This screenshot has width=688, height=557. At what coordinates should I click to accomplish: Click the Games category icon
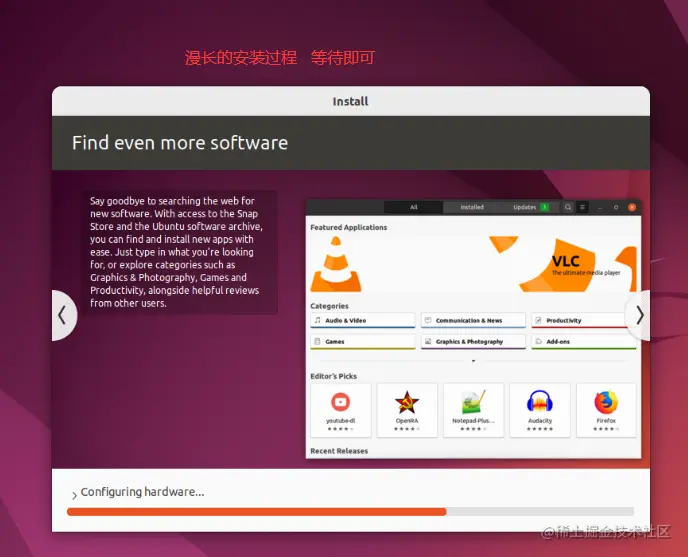pyautogui.click(x=317, y=341)
